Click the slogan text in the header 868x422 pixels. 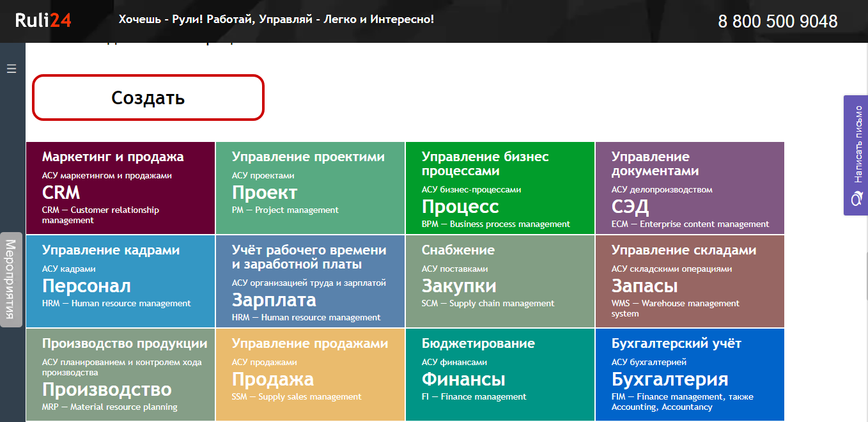pos(275,20)
